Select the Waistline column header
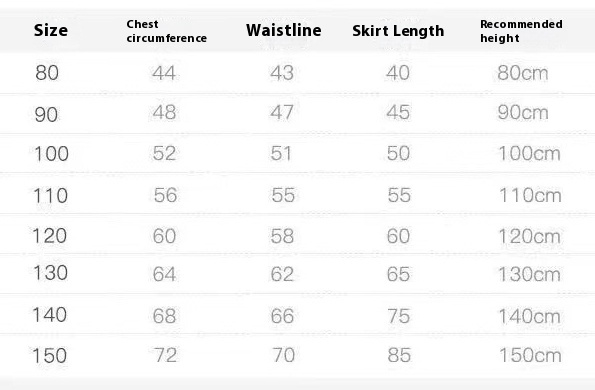This screenshot has width=595, height=390. click(283, 30)
